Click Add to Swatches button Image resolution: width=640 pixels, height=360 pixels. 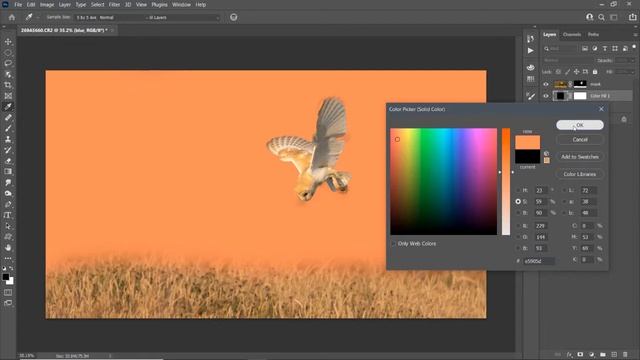click(580, 157)
